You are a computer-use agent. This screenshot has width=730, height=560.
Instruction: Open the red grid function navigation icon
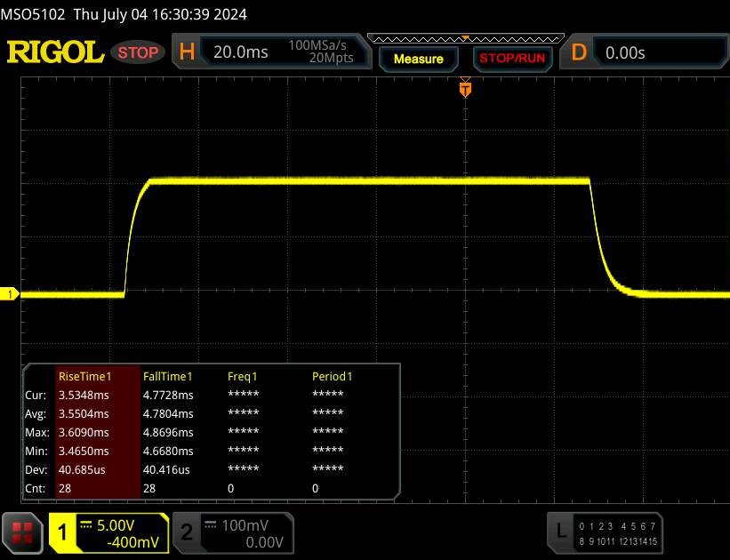[23, 532]
